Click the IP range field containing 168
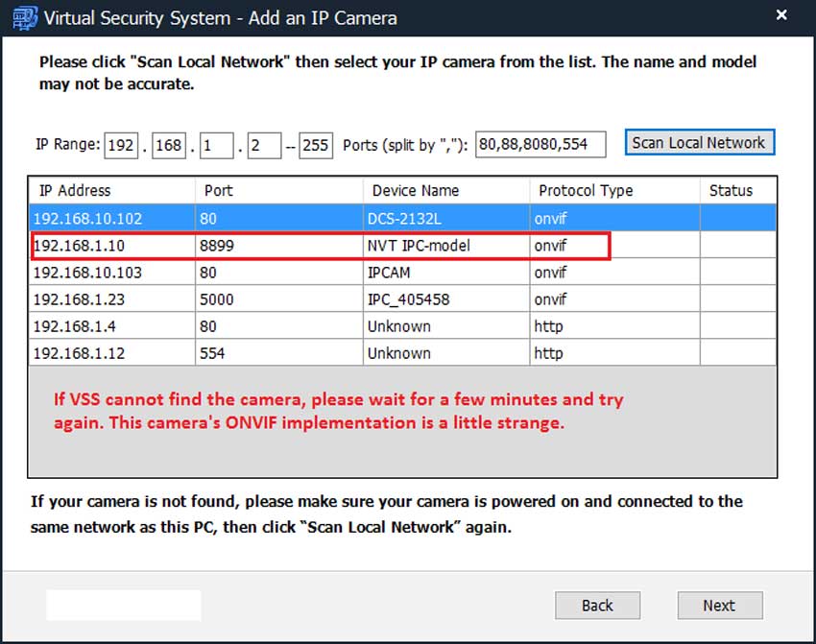 pyautogui.click(x=169, y=146)
